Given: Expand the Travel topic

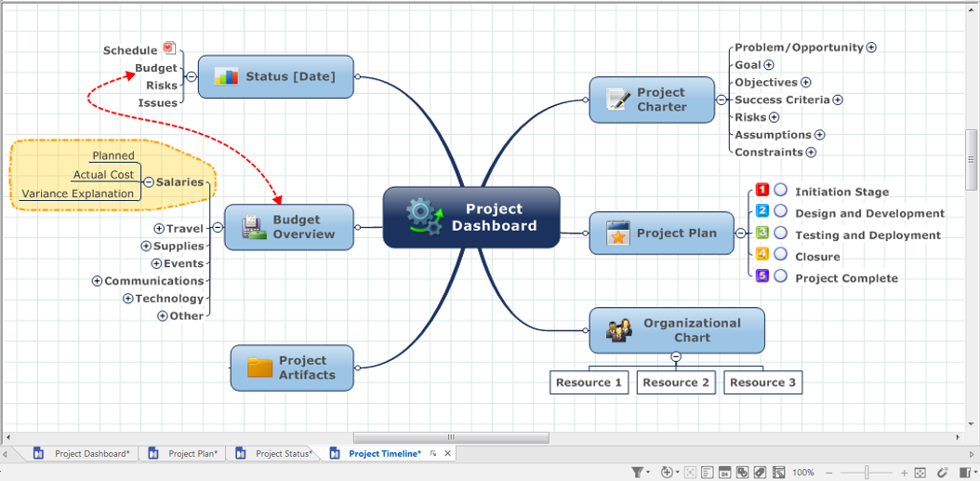Looking at the screenshot, I should (159, 228).
